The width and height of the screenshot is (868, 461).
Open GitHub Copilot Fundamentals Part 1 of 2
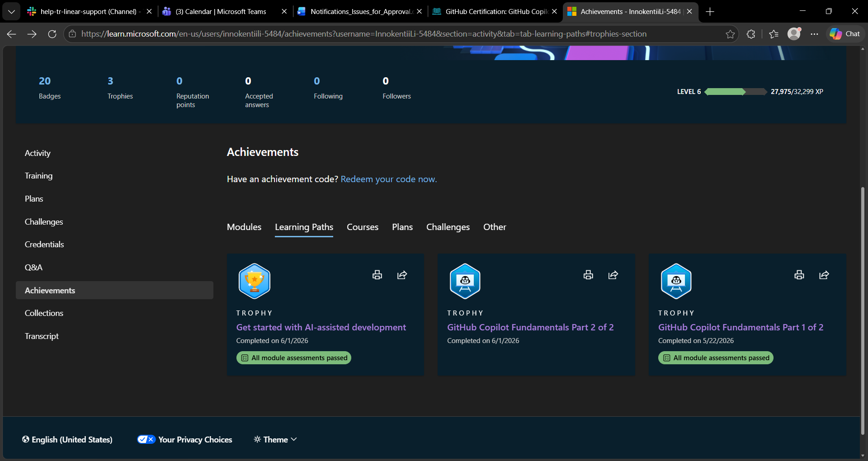click(741, 327)
